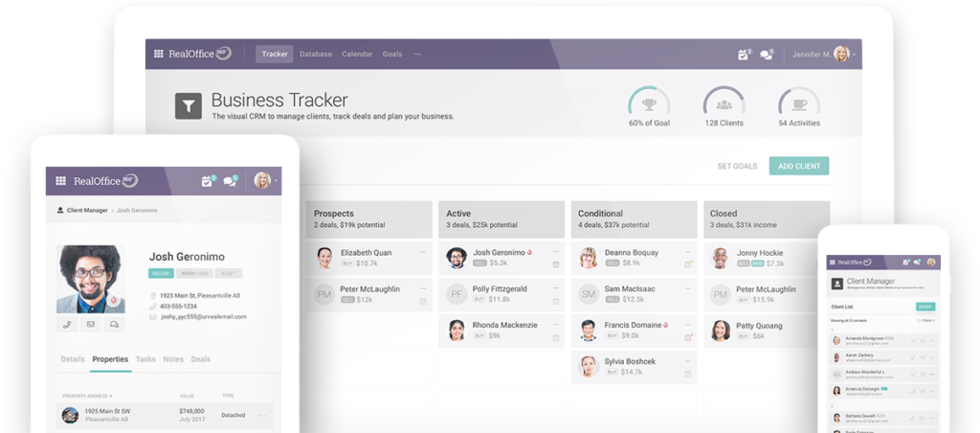Click calendar icon on Prospects Peter McLaughlin card
980x433 pixels.
[423, 301]
